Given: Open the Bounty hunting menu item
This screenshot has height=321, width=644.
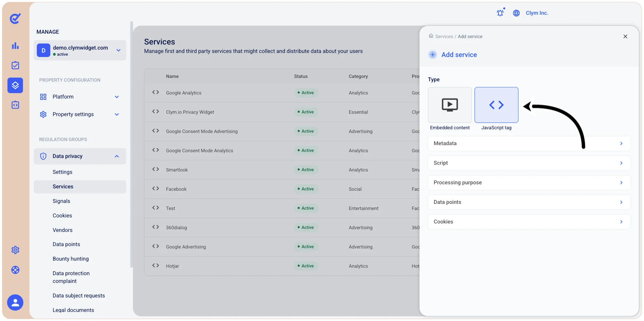Looking at the screenshot, I should (x=71, y=259).
